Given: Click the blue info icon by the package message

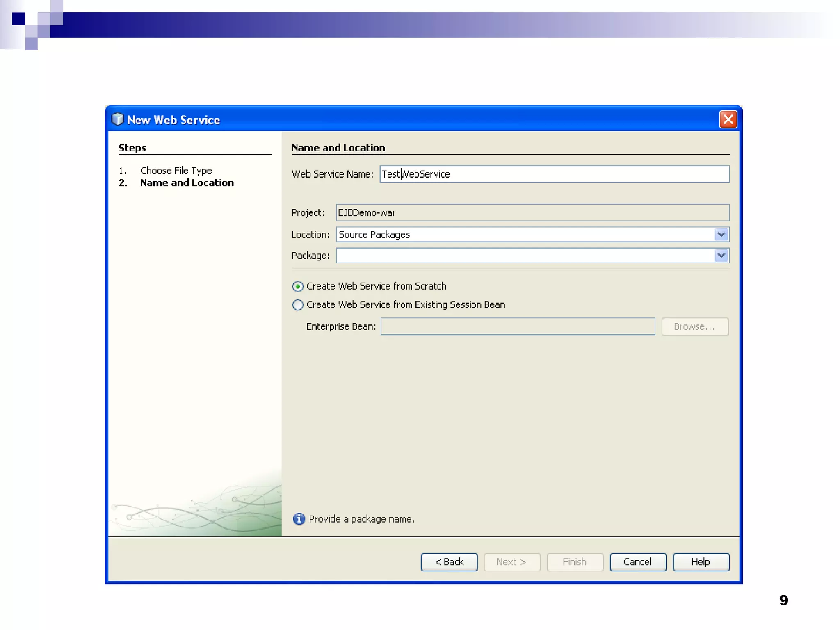Looking at the screenshot, I should click(299, 519).
